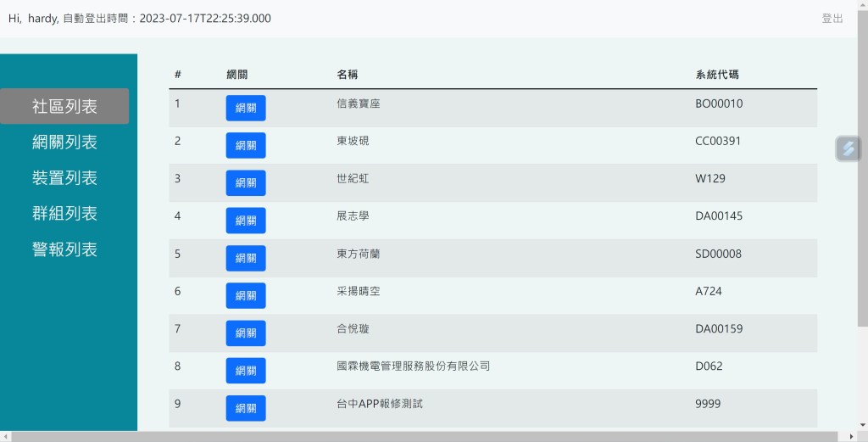Click the 網關 button for 采揚晴空
The width and height of the screenshot is (868, 442).
[246, 295]
